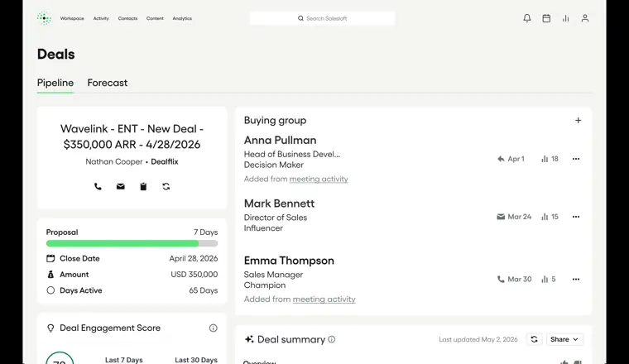The image size is (629, 364).
Task: Click the Decision Maker role label
Action: point(274,165)
